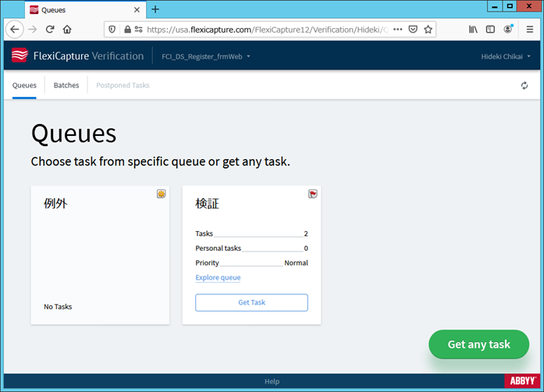Click the green Get any task button
The image size is (544, 392).
[478, 344]
